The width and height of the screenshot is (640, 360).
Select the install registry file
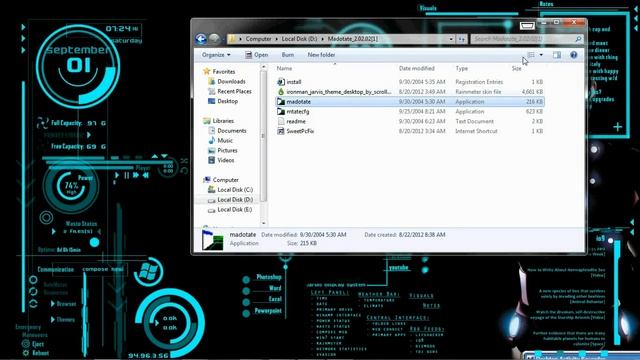point(294,82)
